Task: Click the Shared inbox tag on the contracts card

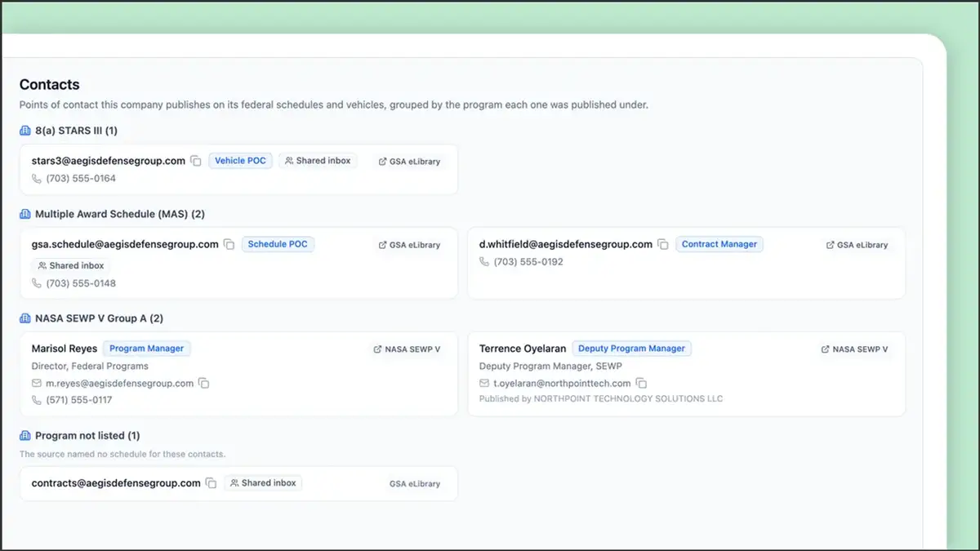Action: tap(263, 483)
